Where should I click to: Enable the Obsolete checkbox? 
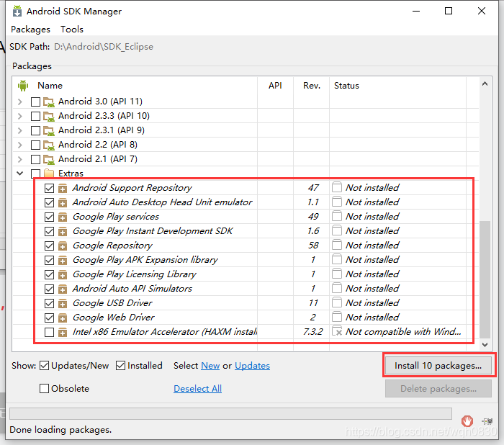(44, 388)
